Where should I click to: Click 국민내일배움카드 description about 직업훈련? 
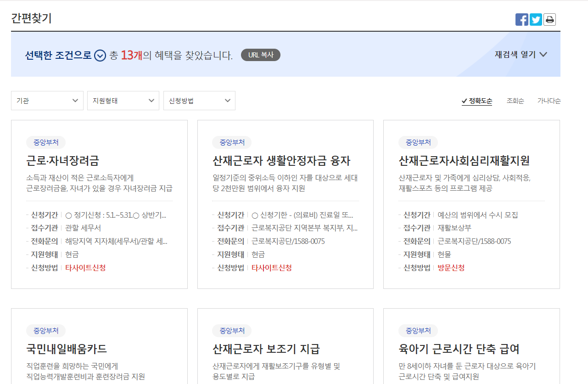click(x=86, y=372)
